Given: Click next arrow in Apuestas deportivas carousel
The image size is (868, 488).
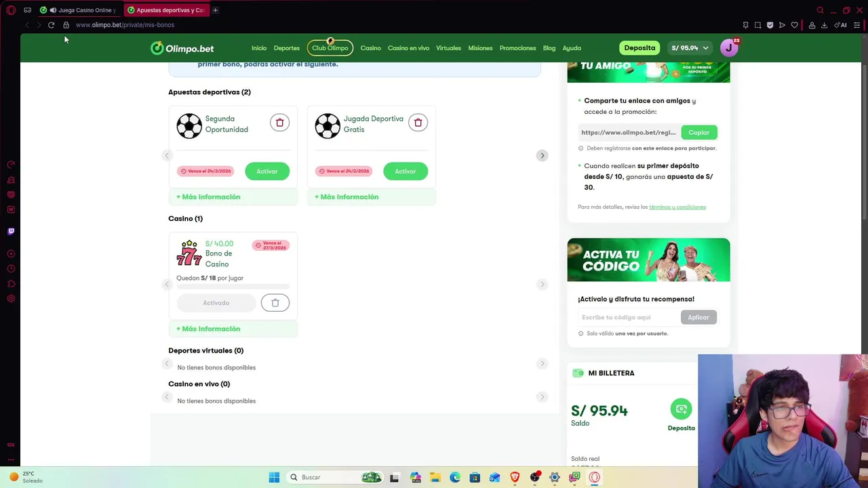Looking at the screenshot, I should click(542, 155).
